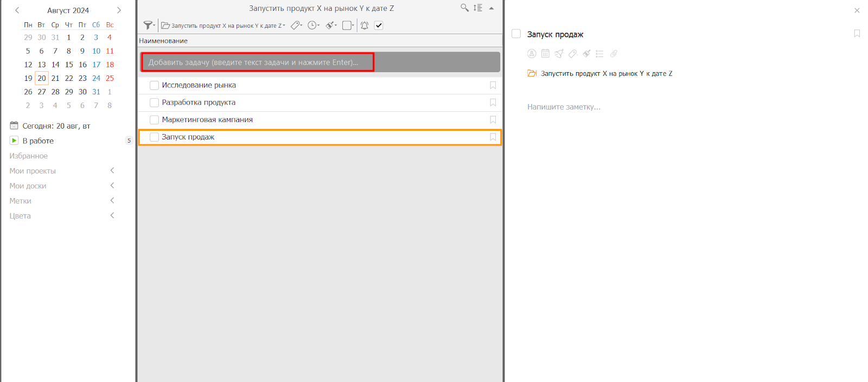Open the filter funnel menu
Image resolution: width=868 pixels, height=382 pixels.
click(x=149, y=26)
